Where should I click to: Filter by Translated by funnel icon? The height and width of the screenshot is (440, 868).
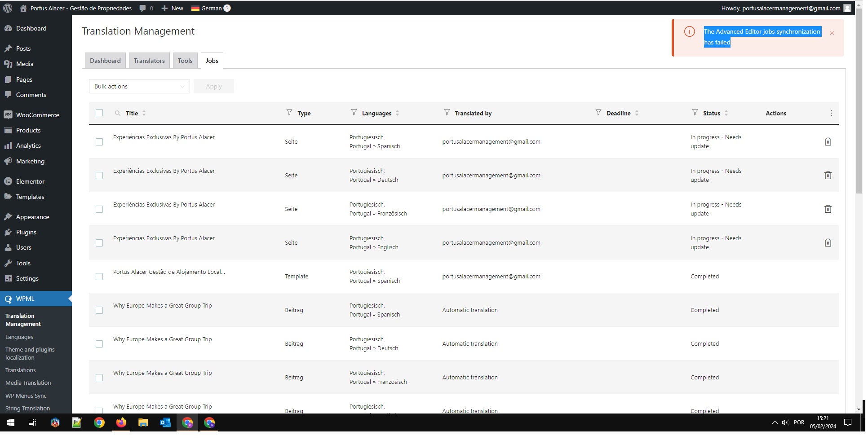pos(447,112)
